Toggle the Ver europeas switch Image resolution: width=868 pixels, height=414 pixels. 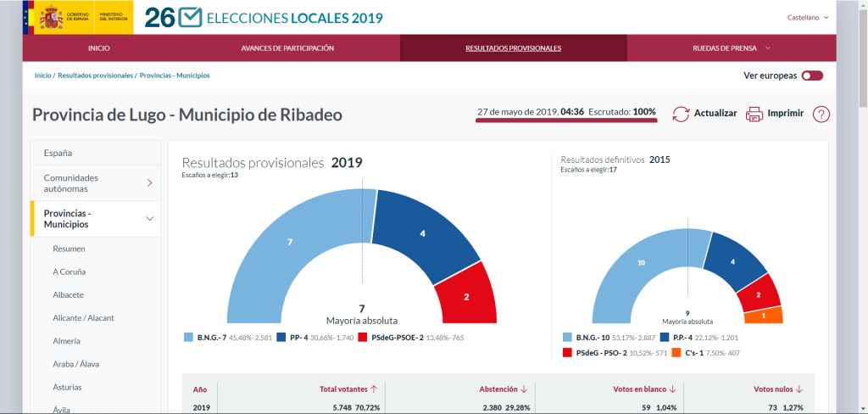[x=812, y=76]
